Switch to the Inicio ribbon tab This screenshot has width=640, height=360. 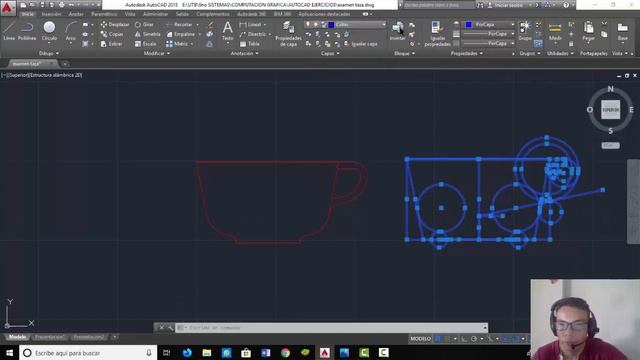pos(28,14)
